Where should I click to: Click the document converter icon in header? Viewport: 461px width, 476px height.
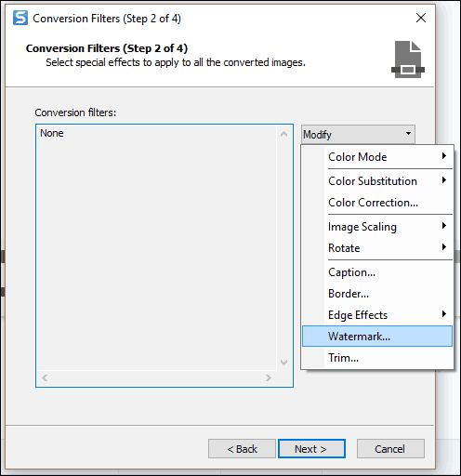(408, 59)
